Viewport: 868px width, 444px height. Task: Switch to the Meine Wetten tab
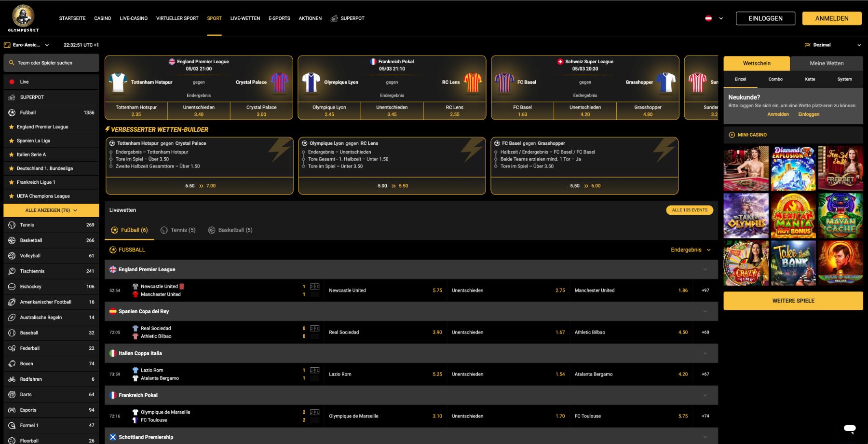click(827, 63)
